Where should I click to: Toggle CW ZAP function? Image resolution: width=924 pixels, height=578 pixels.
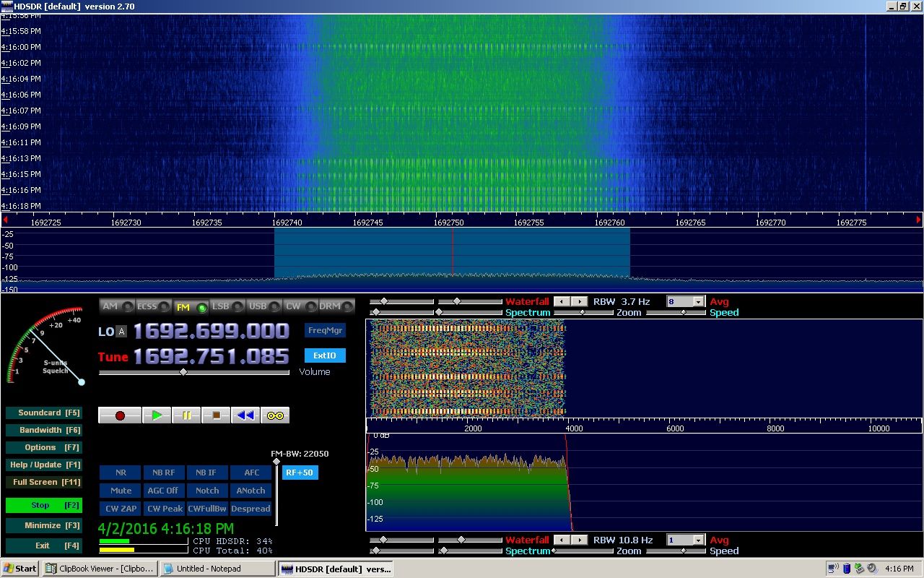(121, 509)
